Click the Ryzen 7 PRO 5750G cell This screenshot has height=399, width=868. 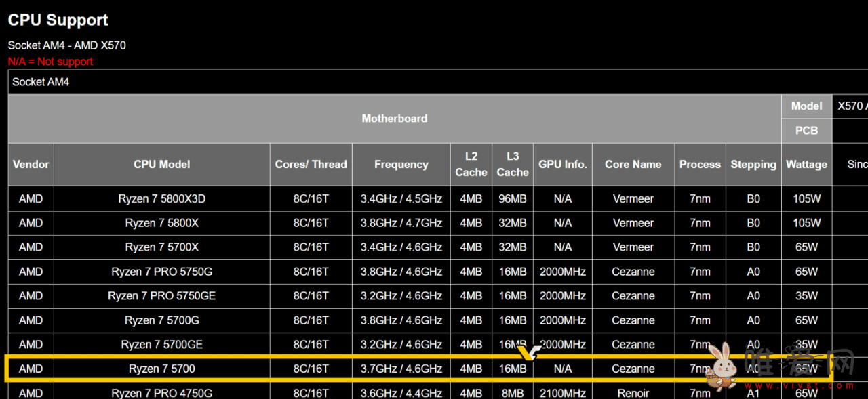pyautogui.click(x=161, y=272)
